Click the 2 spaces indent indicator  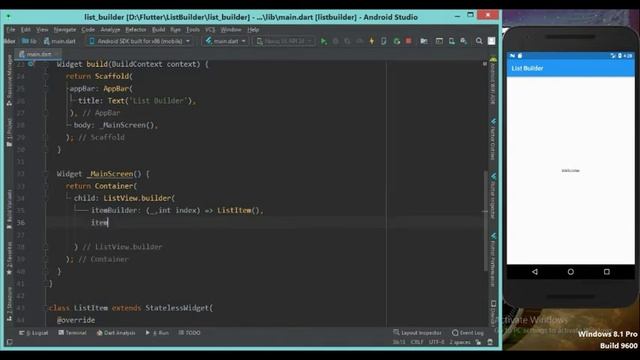[x=460, y=342]
